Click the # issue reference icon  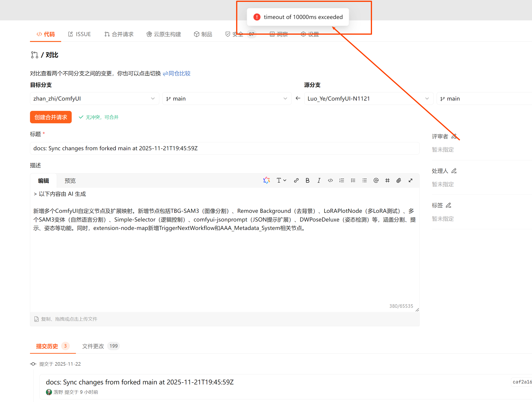pos(387,180)
